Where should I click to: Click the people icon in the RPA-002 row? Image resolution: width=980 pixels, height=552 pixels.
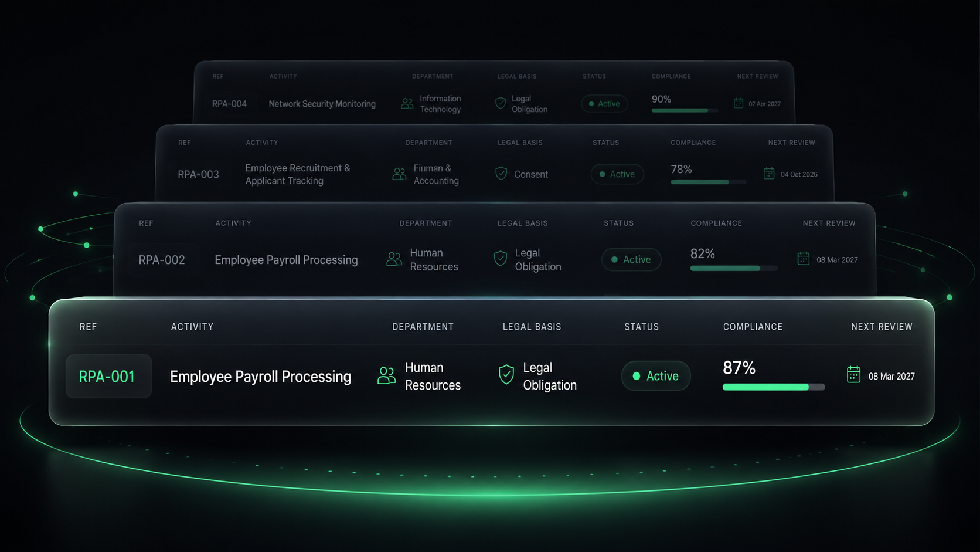(394, 259)
